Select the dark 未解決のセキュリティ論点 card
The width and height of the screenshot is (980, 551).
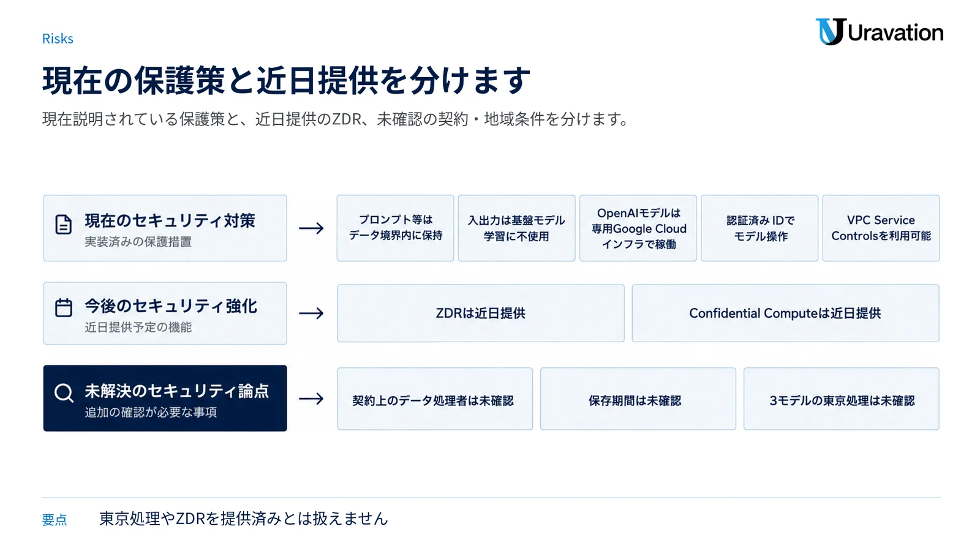click(x=165, y=399)
